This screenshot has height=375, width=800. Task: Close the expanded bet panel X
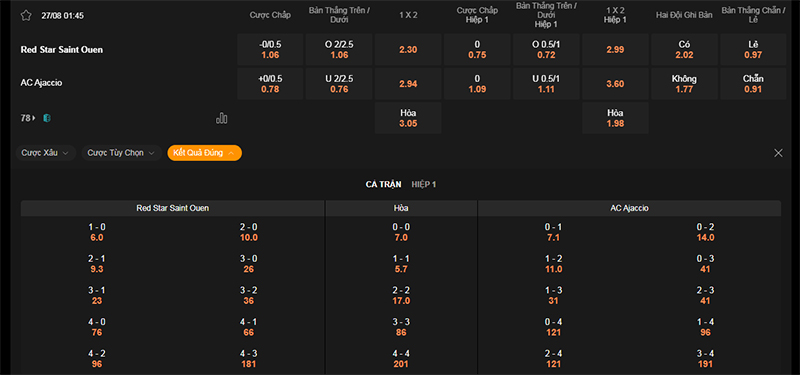coord(778,153)
